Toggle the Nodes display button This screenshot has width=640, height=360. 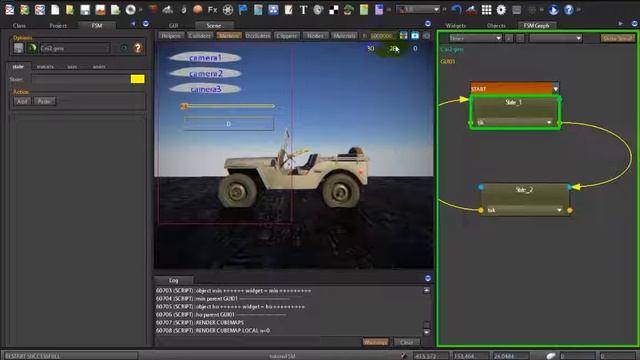[315, 36]
